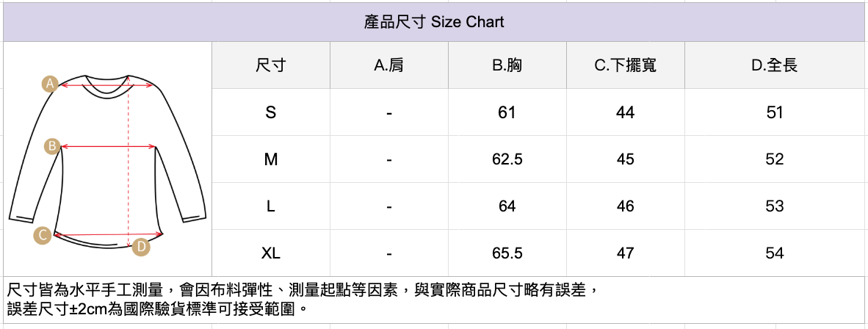Select full length value 54 cell
The height and width of the screenshot is (329, 868).
click(775, 253)
